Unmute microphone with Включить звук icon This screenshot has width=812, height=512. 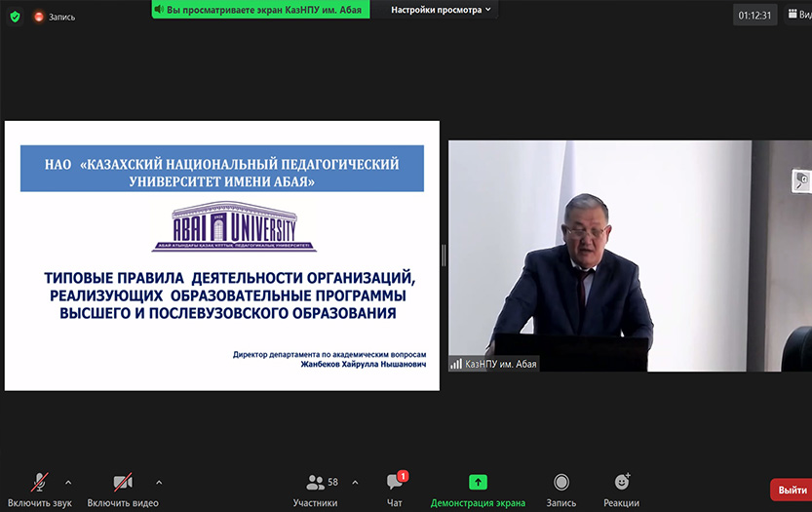40,483
